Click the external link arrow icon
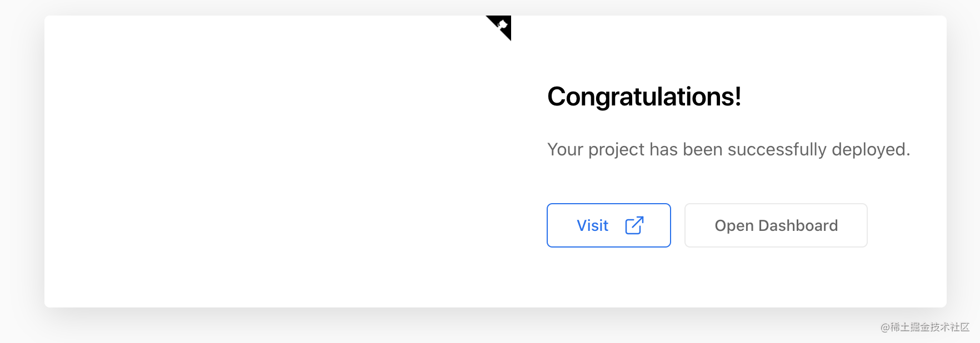980x343 pixels. [634, 225]
